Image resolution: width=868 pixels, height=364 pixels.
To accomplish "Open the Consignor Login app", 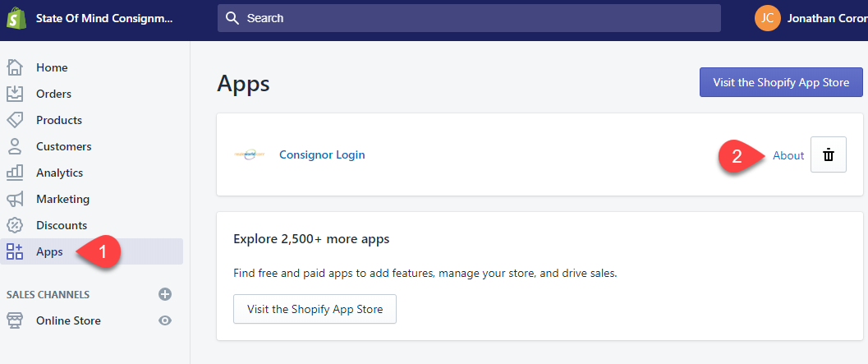I will click(x=322, y=154).
